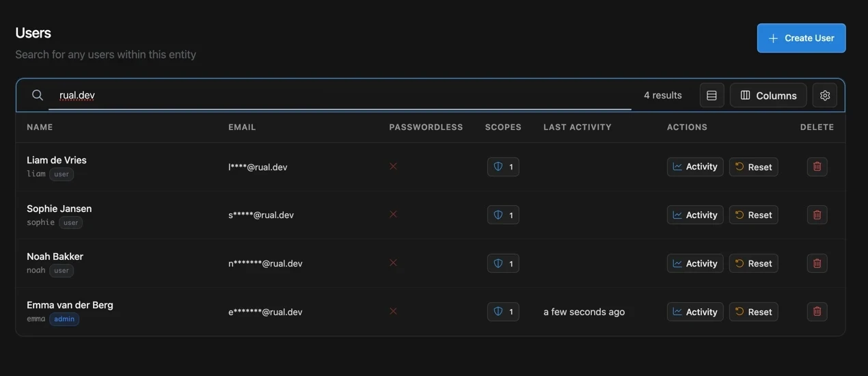This screenshot has width=868, height=376.
Task: Open Emma van der Berg user entry
Action: [70, 305]
